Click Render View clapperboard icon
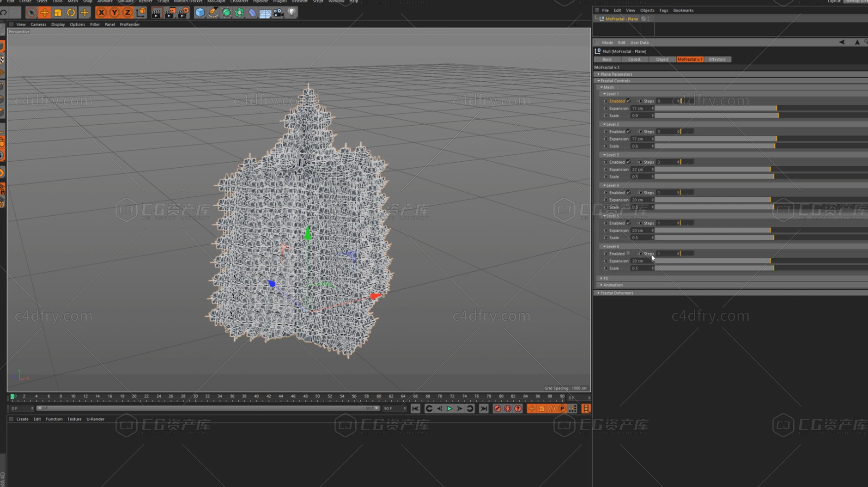Image resolution: width=868 pixels, height=487 pixels. click(x=156, y=12)
